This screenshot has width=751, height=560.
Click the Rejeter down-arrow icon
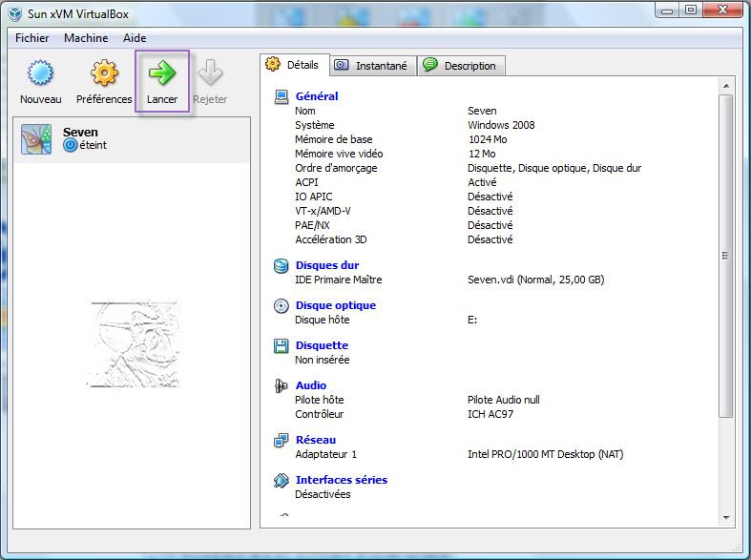tap(210, 73)
